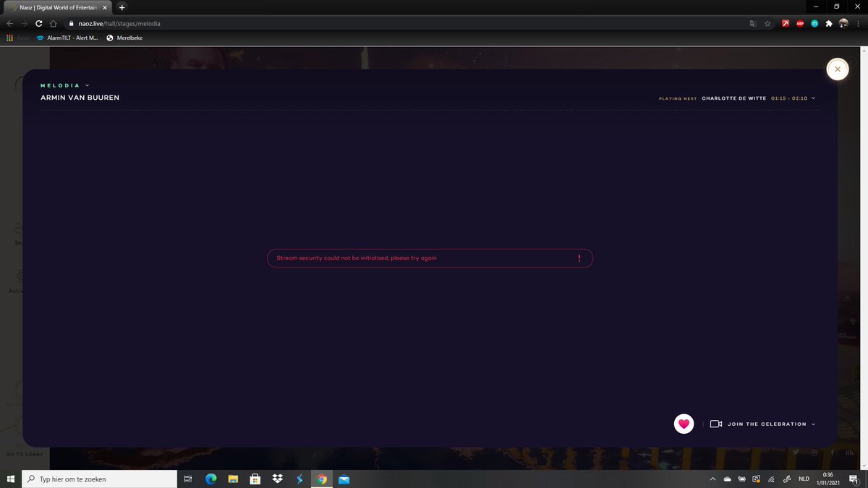Image resolution: width=868 pixels, height=488 pixels.
Task: Click the Instagram icon in the page footer
Action: point(814,453)
